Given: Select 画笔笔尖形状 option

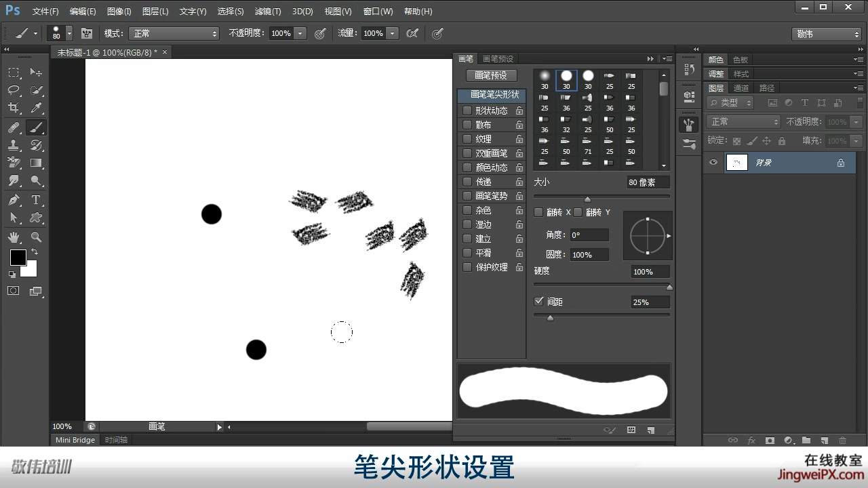Looking at the screenshot, I should (492, 95).
